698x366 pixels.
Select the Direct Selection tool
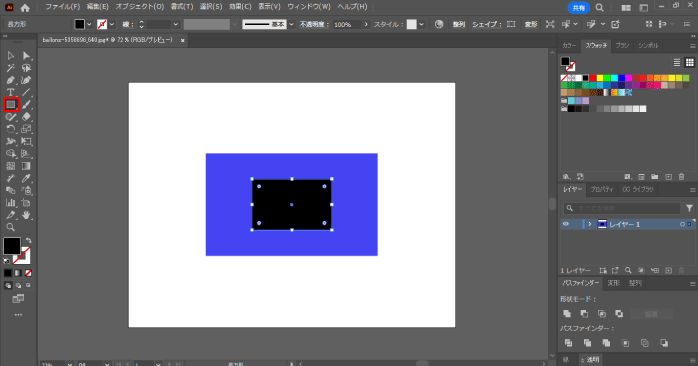click(x=26, y=56)
